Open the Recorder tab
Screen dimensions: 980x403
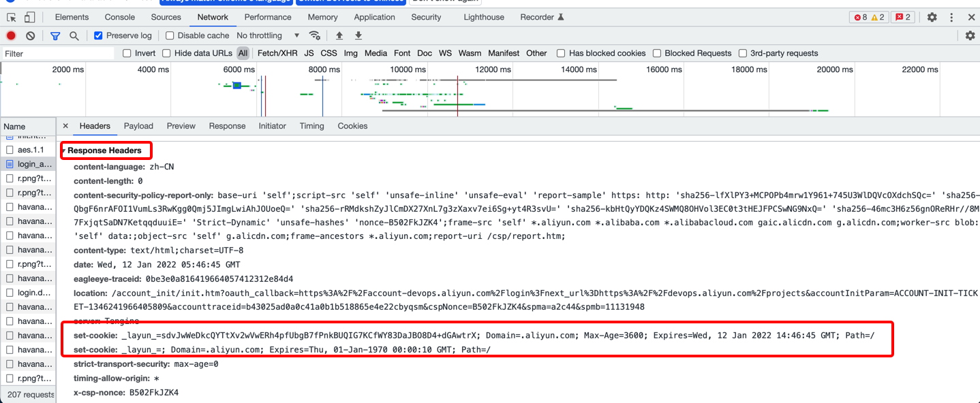[542, 17]
